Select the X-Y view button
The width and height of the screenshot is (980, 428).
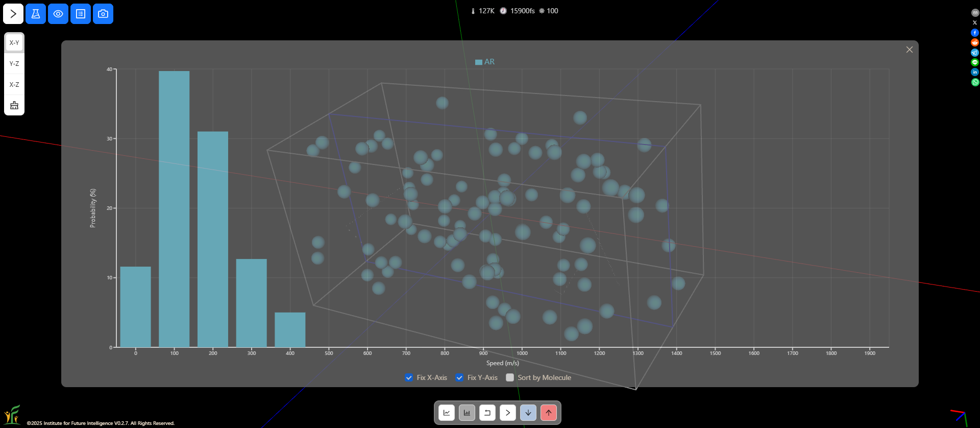[14, 43]
